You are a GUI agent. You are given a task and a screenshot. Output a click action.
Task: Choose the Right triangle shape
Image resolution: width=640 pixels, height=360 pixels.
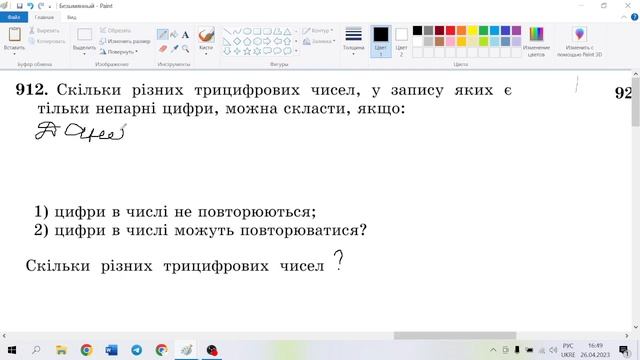point(227,41)
